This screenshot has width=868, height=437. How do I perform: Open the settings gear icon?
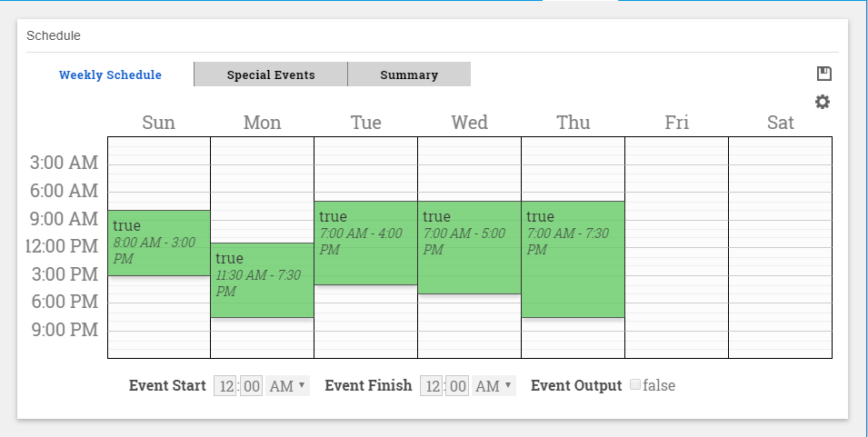(823, 102)
